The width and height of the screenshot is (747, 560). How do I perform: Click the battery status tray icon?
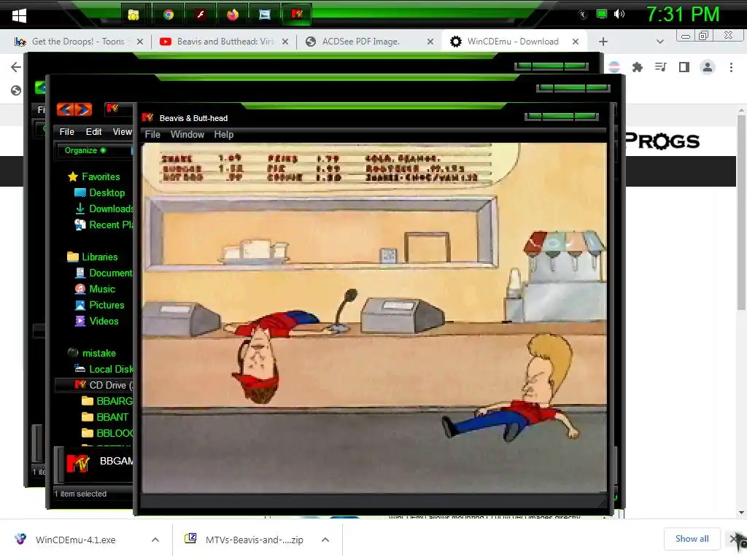602,15
